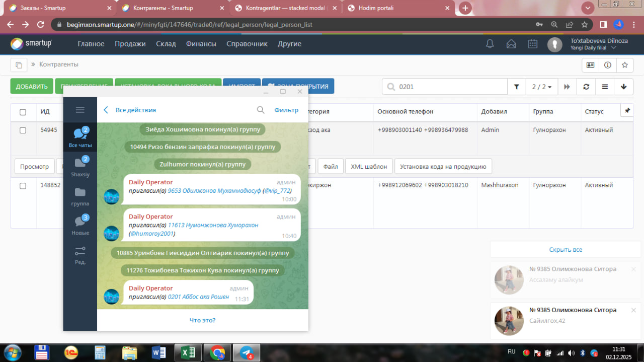The image size is (644, 362).
Task: Tick the checkbox for row ID 54945
Action: click(23, 130)
